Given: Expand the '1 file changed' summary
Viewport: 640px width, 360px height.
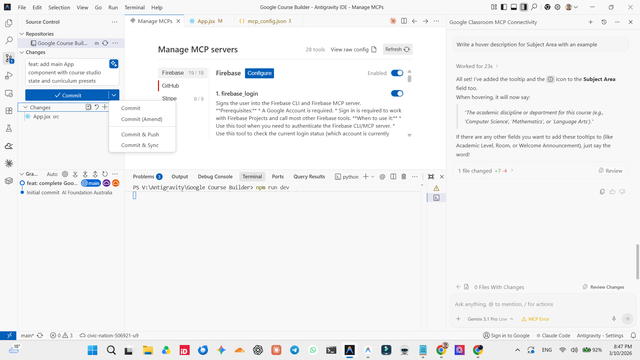Looking at the screenshot, I should click(x=486, y=171).
